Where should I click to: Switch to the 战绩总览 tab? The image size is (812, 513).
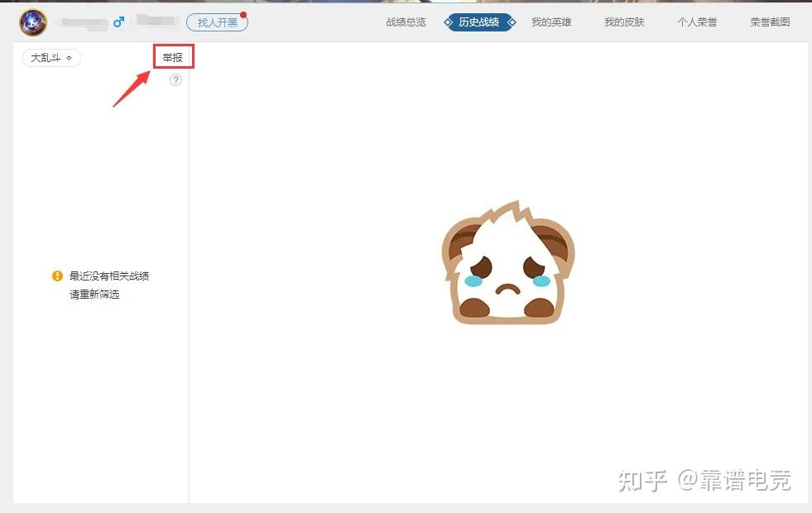coord(406,22)
